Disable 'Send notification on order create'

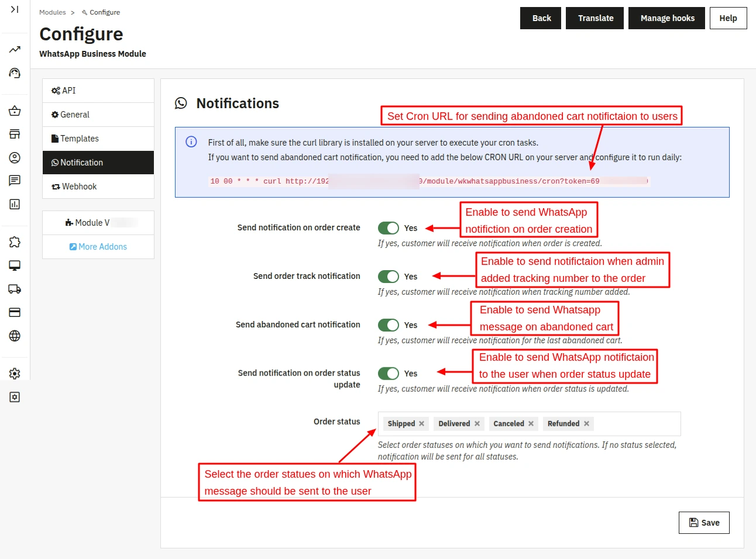click(389, 228)
